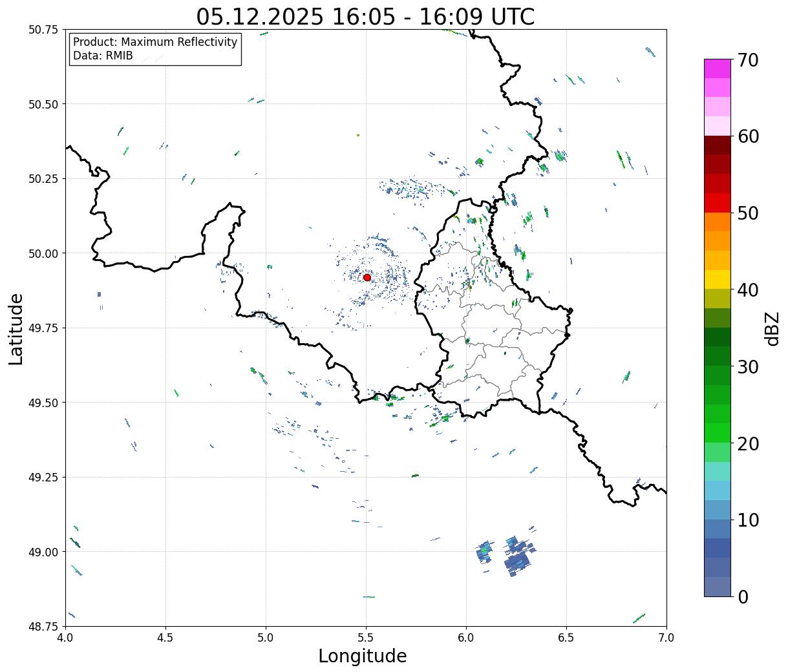This screenshot has width=788, height=672.
Task: Click the Data: RMIB text in legend
Action: click(x=103, y=56)
